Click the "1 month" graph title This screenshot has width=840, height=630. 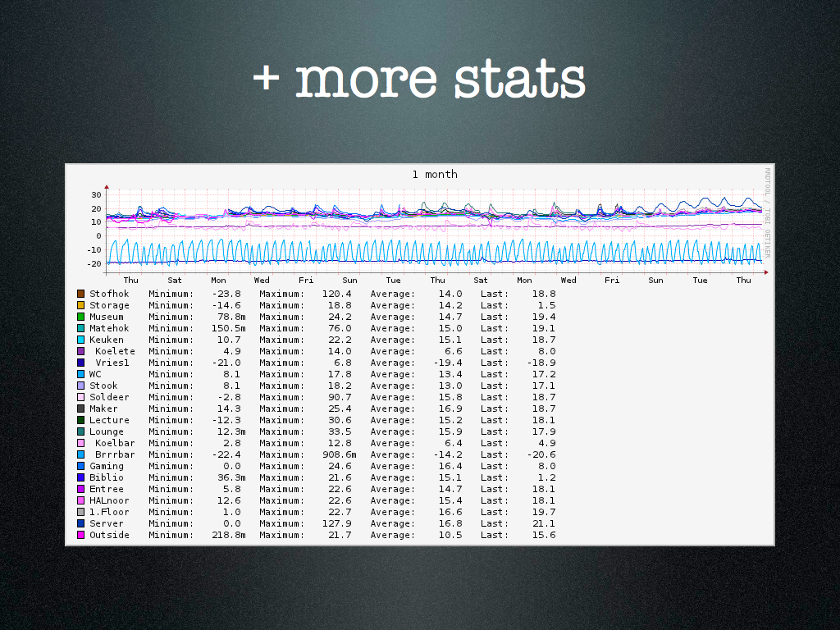click(x=435, y=175)
